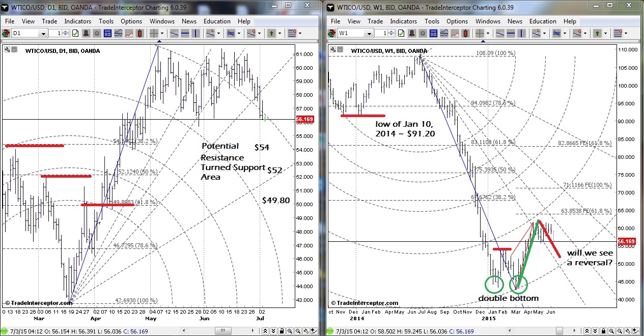
Task: Open the blue quotes table icon in D1 window
Action: [107, 33]
